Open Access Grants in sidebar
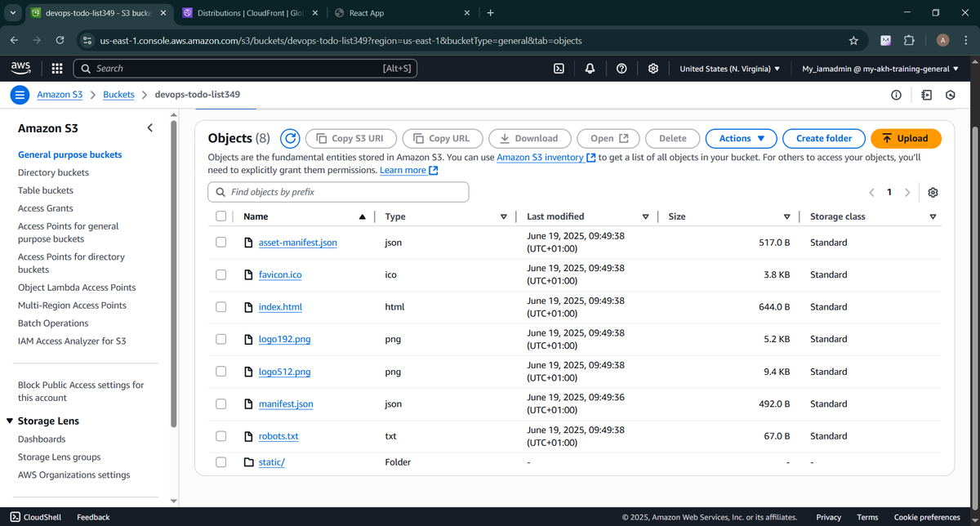 coord(46,208)
